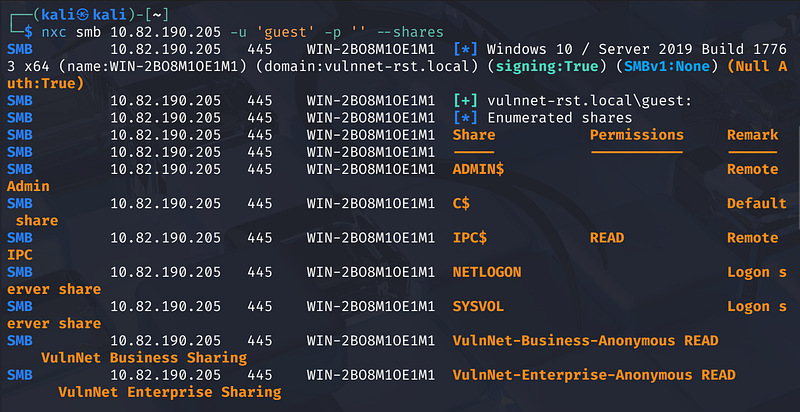800x412 pixels.
Task: Select the ADMIN$ share name
Action: click(478, 169)
